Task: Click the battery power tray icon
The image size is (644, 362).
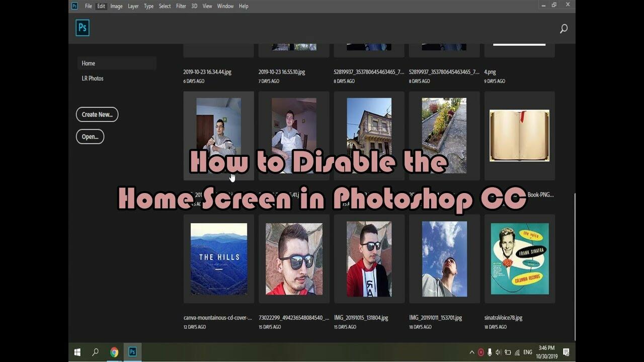Action: (x=508, y=352)
